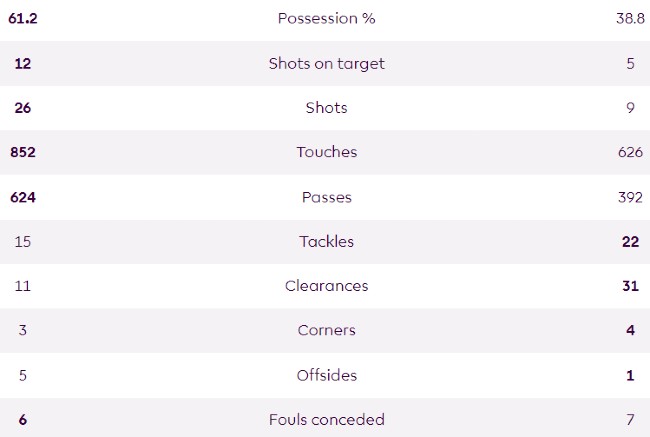This screenshot has height=437, width=650.
Task: Select the Shots on target label
Action: coord(326,63)
